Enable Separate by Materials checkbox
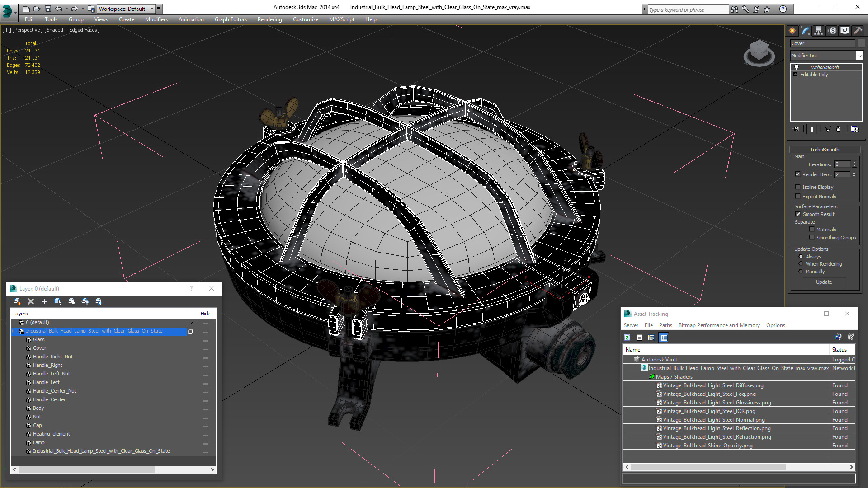This screenshot has width=868, height=488. pyautogui.click(x=812, y=230)
